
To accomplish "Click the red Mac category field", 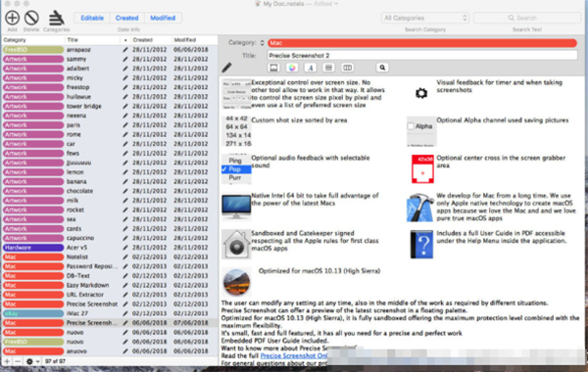I will point(422,43).
